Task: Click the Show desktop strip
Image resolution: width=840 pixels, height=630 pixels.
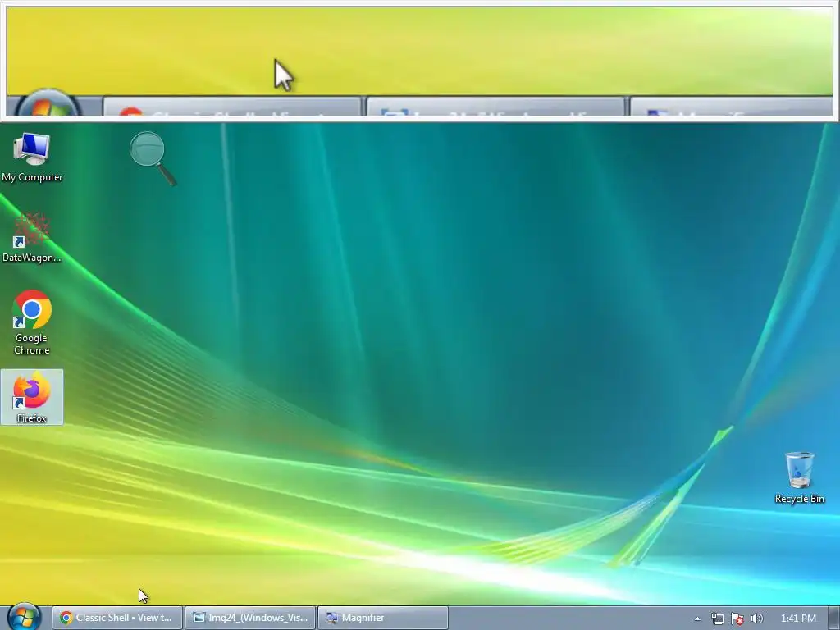Action: click(834, 619)
